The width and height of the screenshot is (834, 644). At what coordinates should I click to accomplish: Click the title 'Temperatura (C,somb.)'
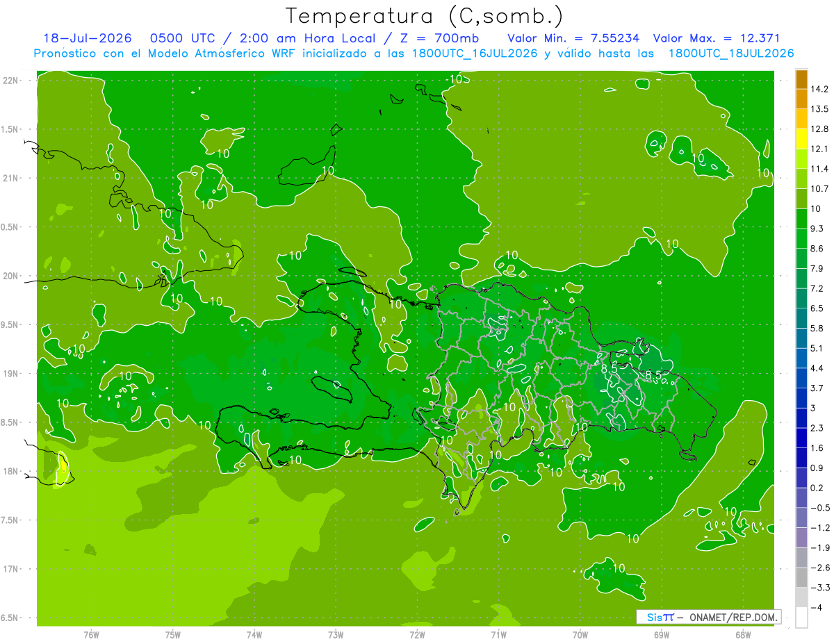[x=425, y=15]
